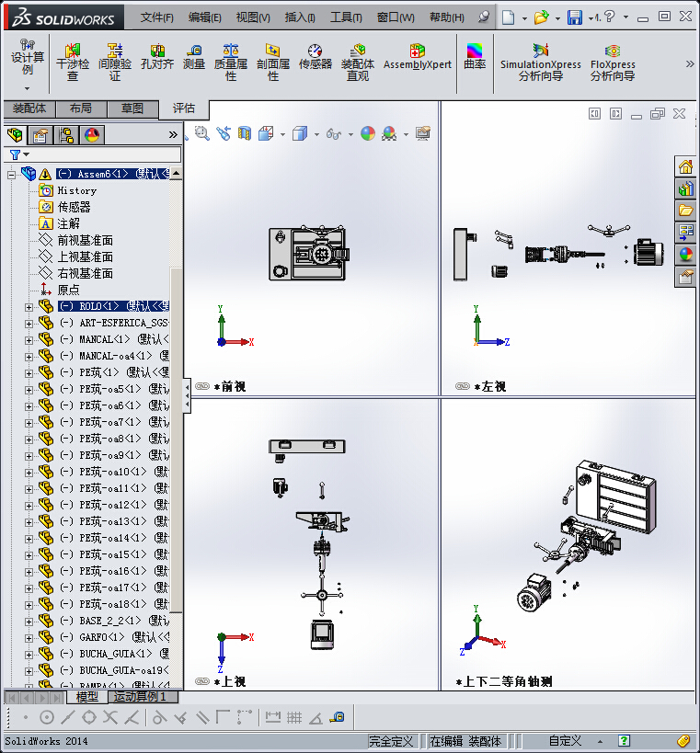Expand the MANCAL<1> component
The width and height of the screenshot is (700, 753).
pos(29,340)
